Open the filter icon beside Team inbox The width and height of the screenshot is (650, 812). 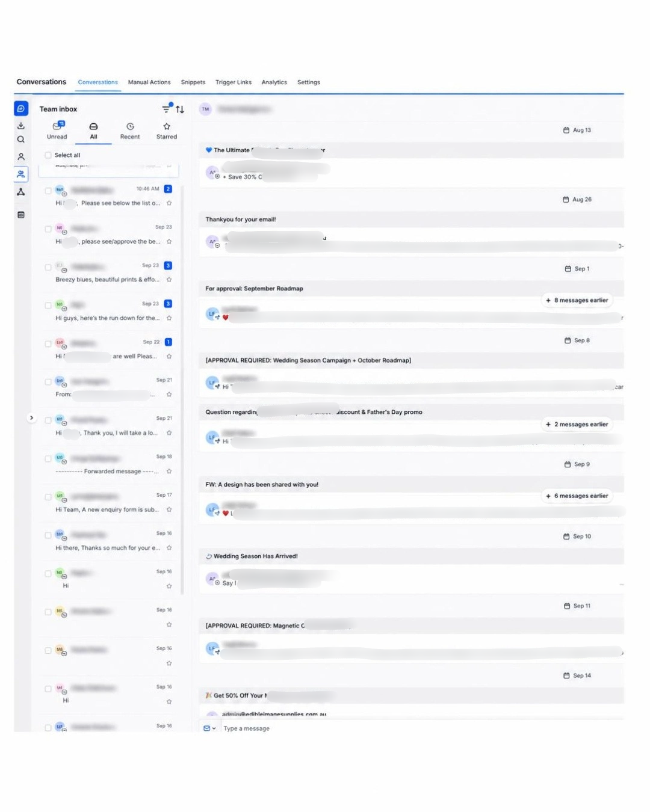click(x=167, y=109)
